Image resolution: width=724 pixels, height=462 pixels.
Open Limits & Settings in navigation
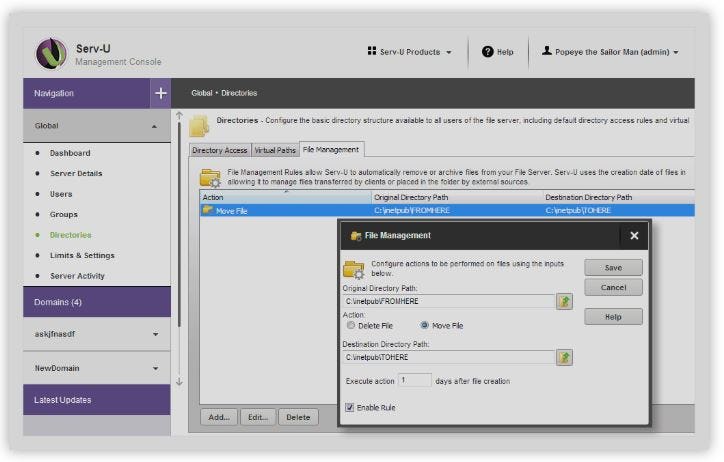[x=82, y=255]
